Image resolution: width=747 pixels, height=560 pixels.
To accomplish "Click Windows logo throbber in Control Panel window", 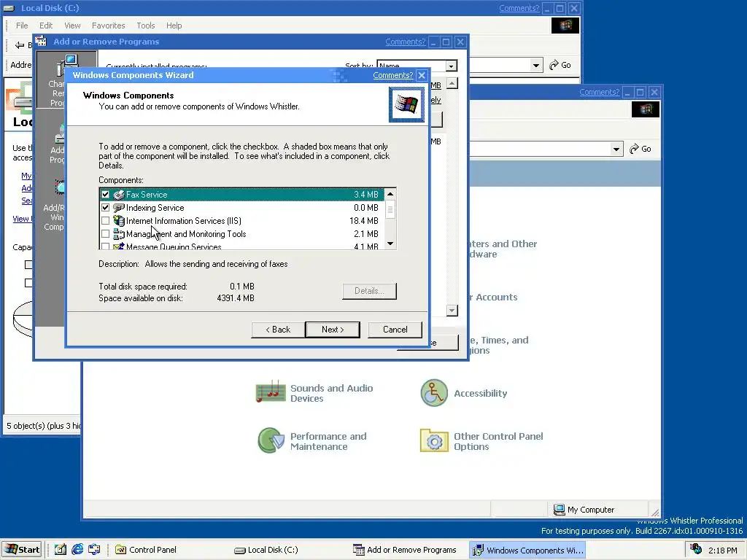I will (x=646, y=109).
